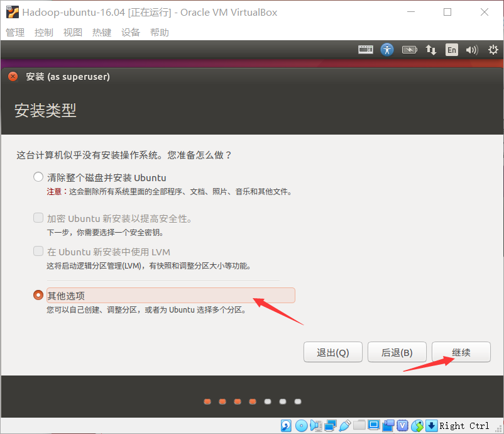Open the sound volume indicator
This screenshot has height=434, width=504.
coord(472,50)
